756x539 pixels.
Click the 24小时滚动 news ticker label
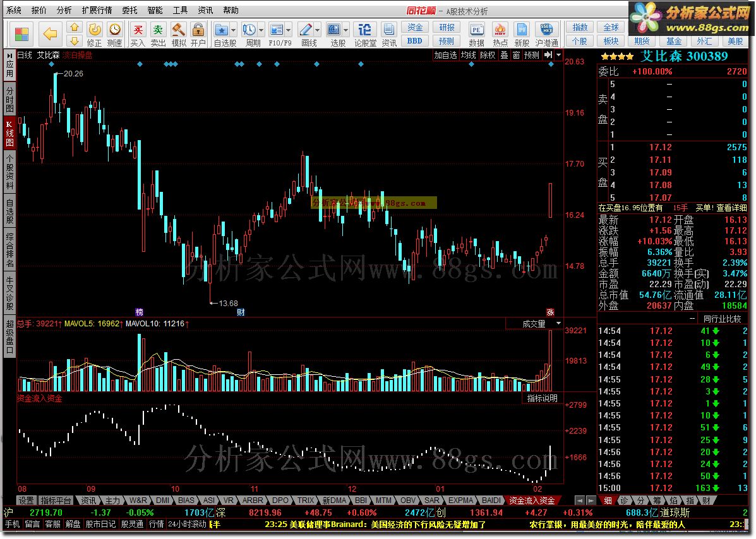pos(187,524)
